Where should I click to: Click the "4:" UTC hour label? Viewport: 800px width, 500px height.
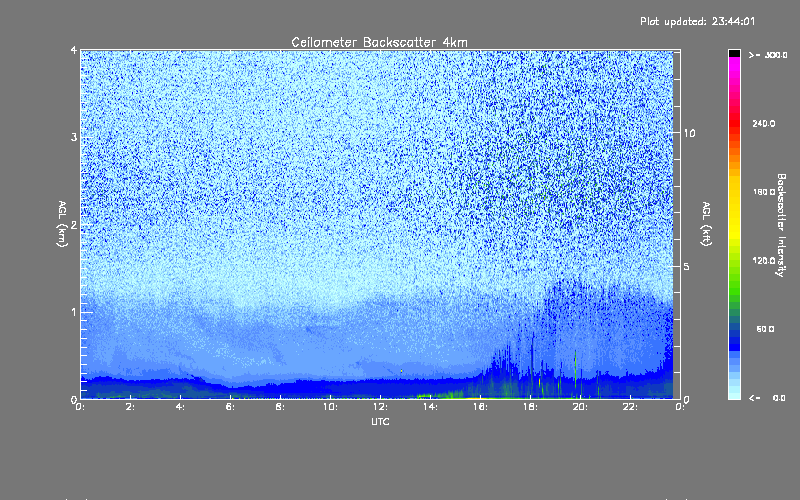(180, 407)
